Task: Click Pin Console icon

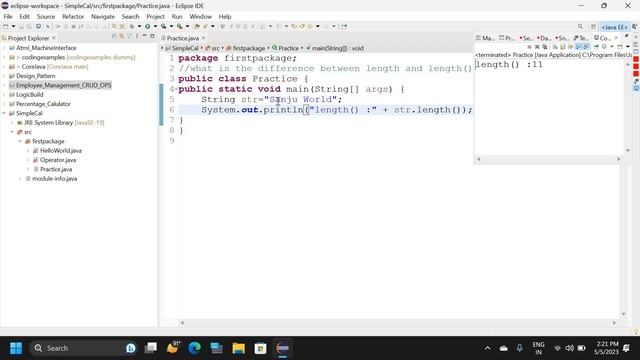Action: point(596,47)
